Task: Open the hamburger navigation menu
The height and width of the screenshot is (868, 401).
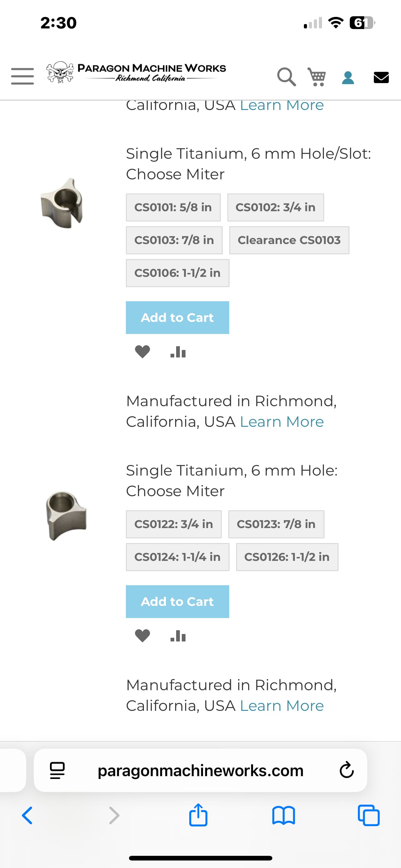Action: pyautogui.click(x=22, y=76)
